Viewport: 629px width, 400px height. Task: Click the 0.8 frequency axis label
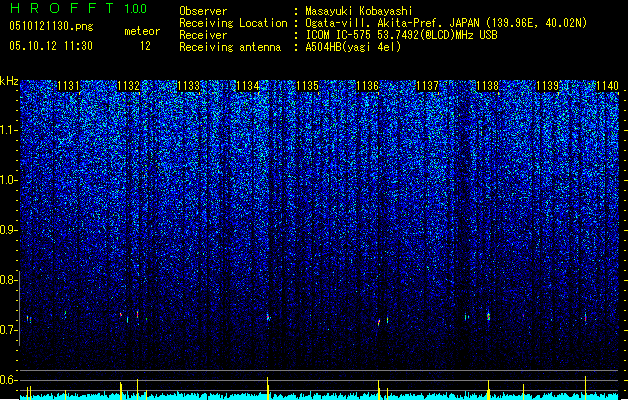point(9,280)
